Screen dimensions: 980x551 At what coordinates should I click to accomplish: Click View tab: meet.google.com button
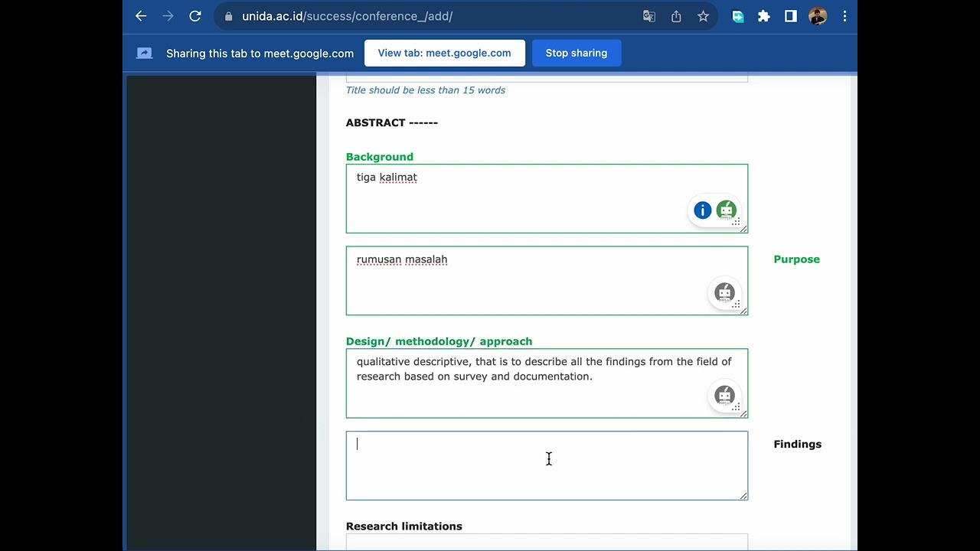445,53
